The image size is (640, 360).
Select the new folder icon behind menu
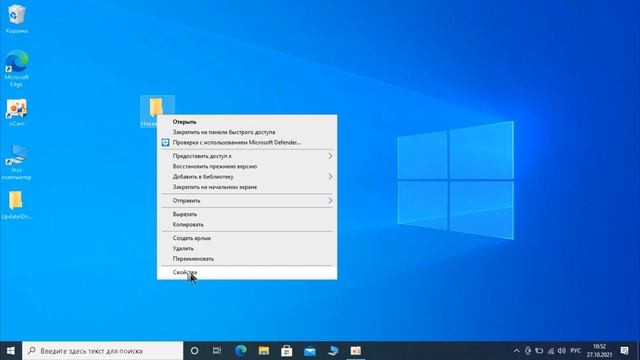(x=156, y=107)
